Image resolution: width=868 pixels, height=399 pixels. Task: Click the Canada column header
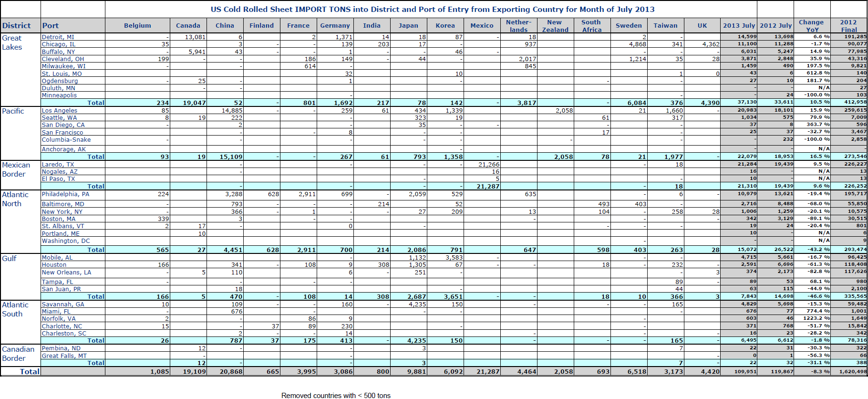tap(188, 26)
